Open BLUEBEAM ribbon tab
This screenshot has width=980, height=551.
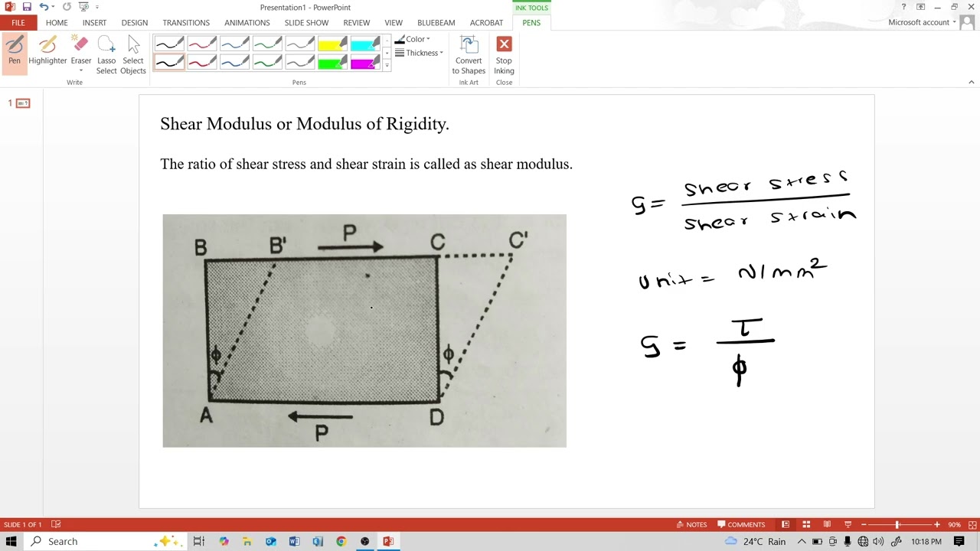tap(436, 23)
